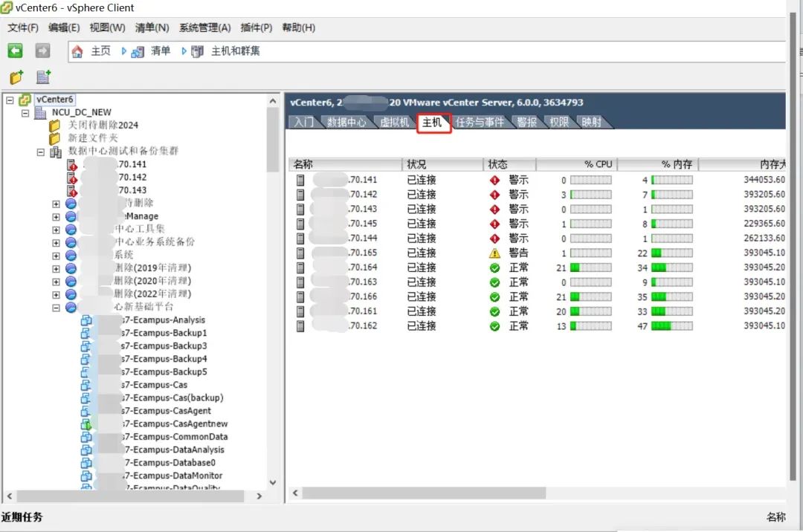Sort hosts by the % CPU column header

(x=577, y=164)
